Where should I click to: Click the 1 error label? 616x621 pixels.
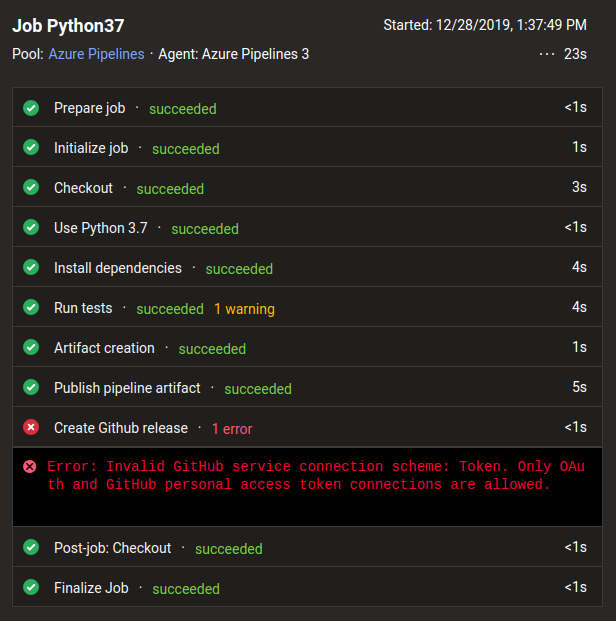232,429
